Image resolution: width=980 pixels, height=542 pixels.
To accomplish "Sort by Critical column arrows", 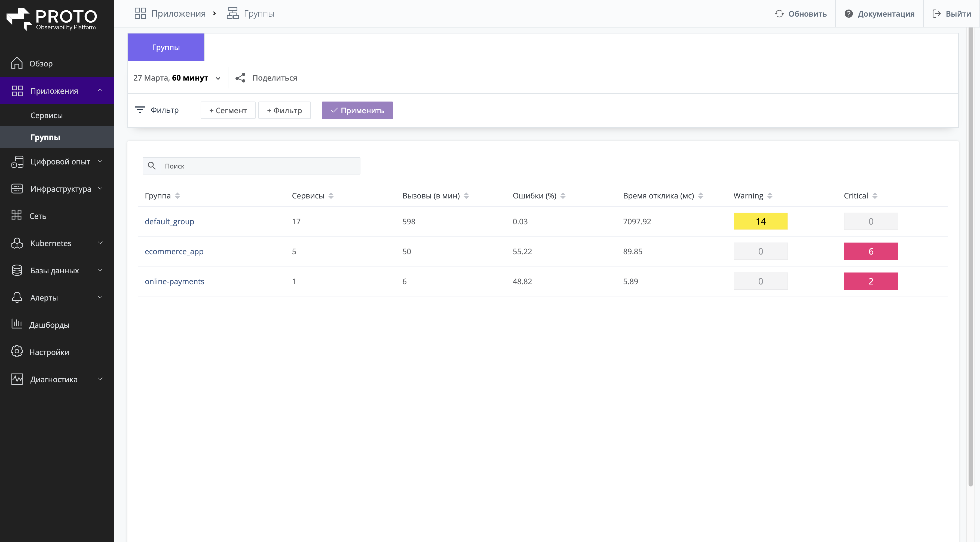I will tap(875, 195).
